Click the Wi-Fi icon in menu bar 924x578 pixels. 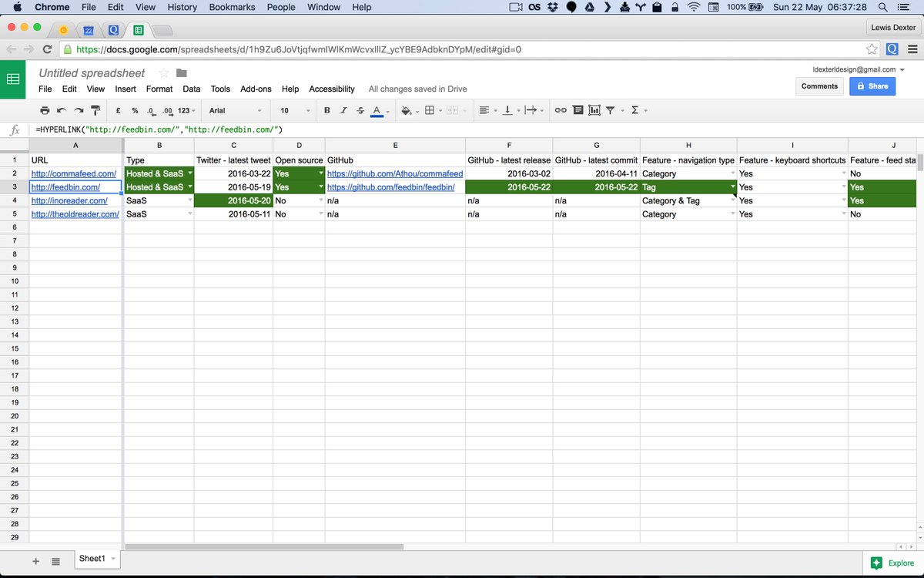click(x=694, y=7)
